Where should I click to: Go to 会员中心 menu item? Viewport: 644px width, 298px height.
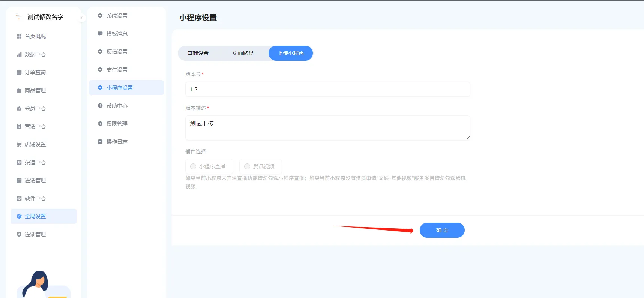tap(44, 108)
